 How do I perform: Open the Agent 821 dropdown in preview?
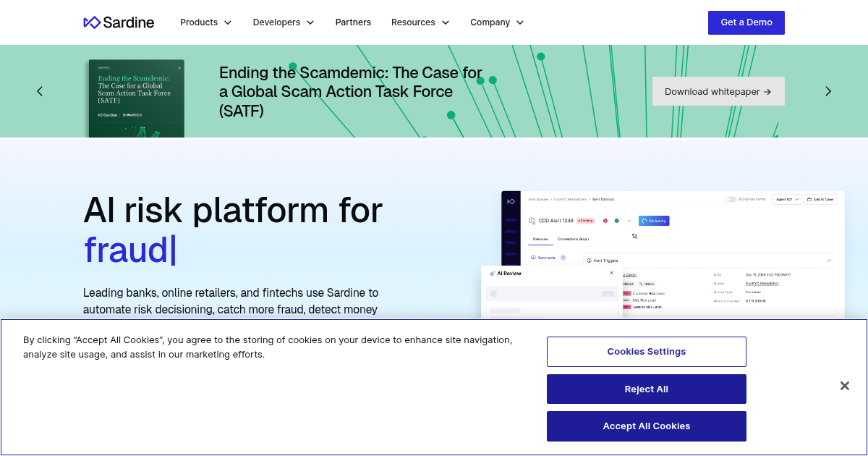click(787, 199)
